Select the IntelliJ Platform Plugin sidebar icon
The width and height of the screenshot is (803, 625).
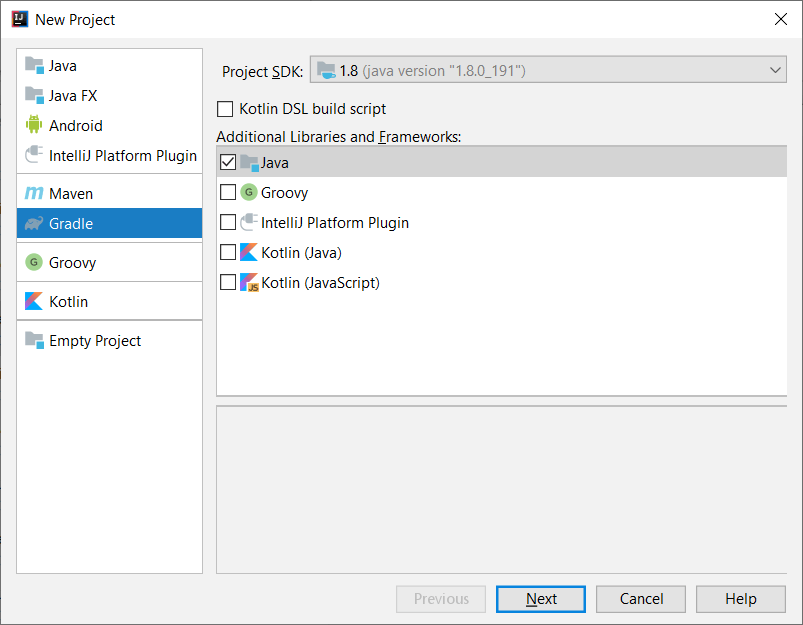pos(34,155)
